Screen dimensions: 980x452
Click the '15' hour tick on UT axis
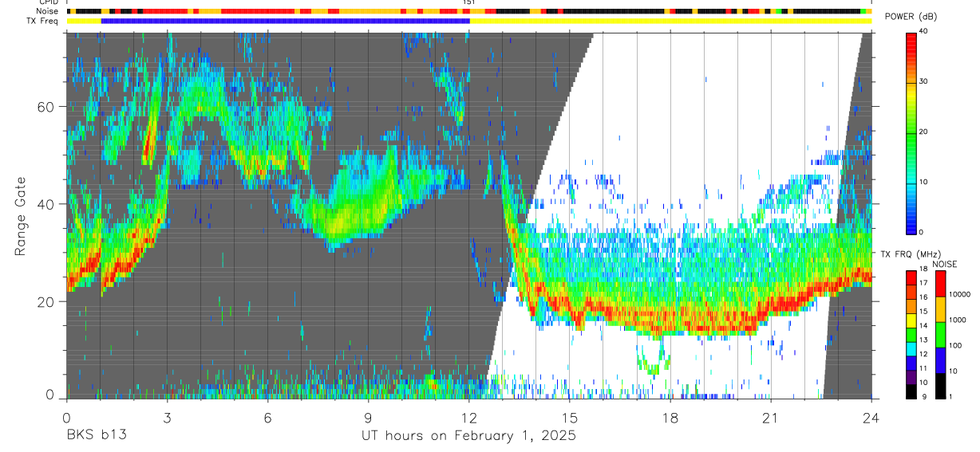(x=570, y=417)
